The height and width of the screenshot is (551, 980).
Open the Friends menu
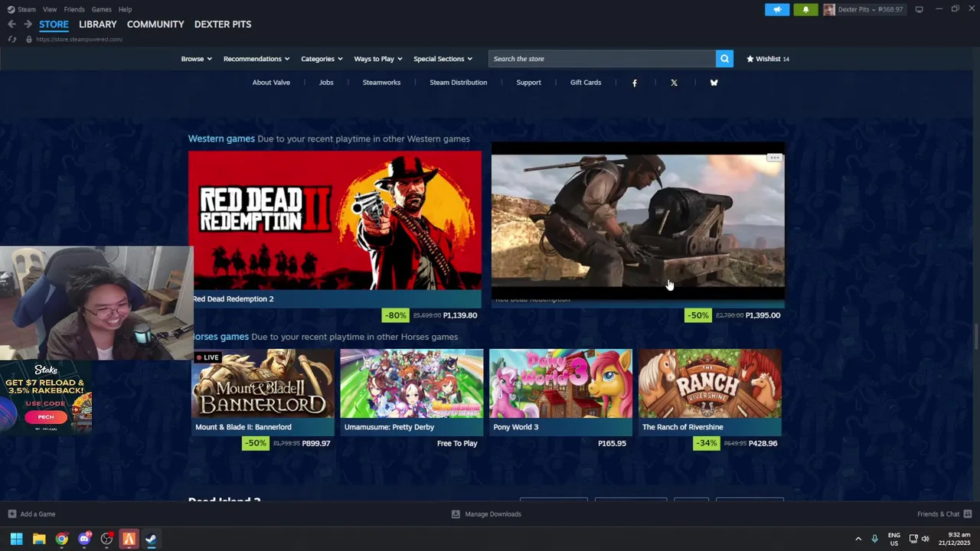pos(74,9)
